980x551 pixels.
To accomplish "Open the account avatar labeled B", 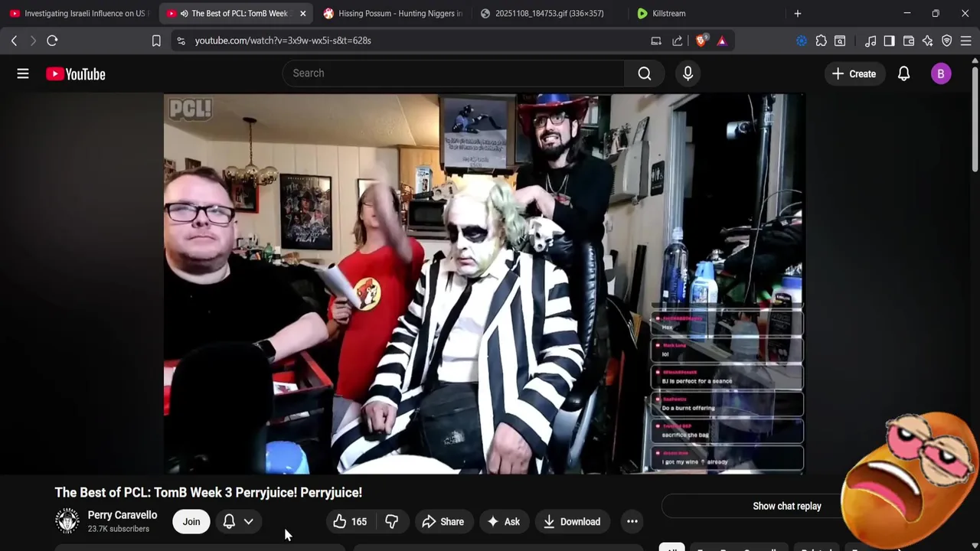I will [x=941, y=73].
